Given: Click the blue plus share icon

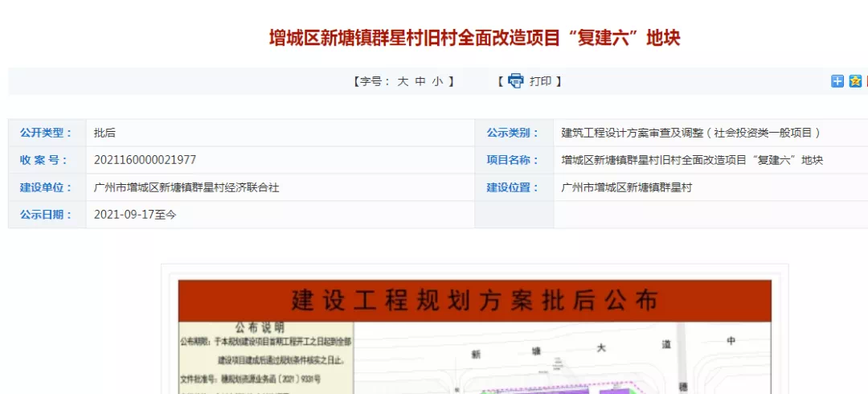Looking at the screenshot, I should coord(837,80).
